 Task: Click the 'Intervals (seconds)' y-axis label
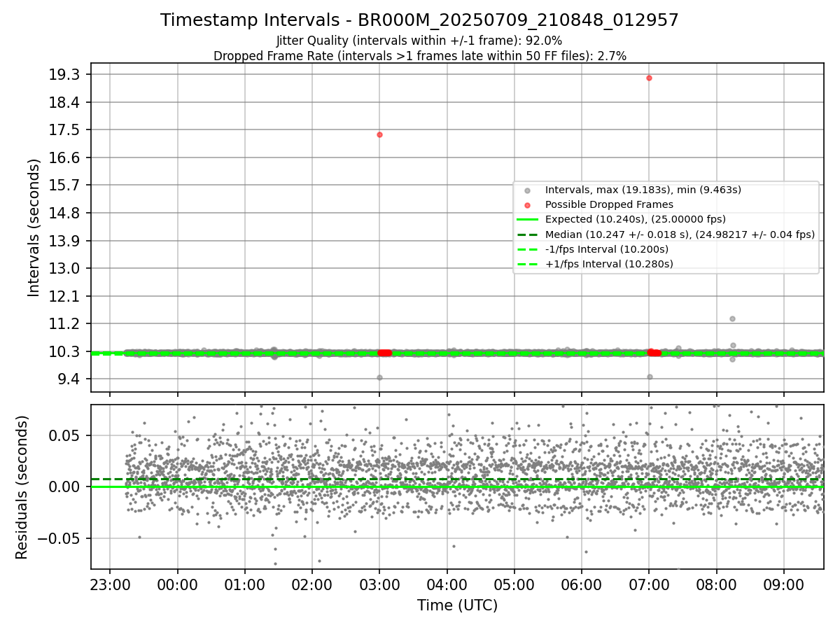(x=34, y=227)
